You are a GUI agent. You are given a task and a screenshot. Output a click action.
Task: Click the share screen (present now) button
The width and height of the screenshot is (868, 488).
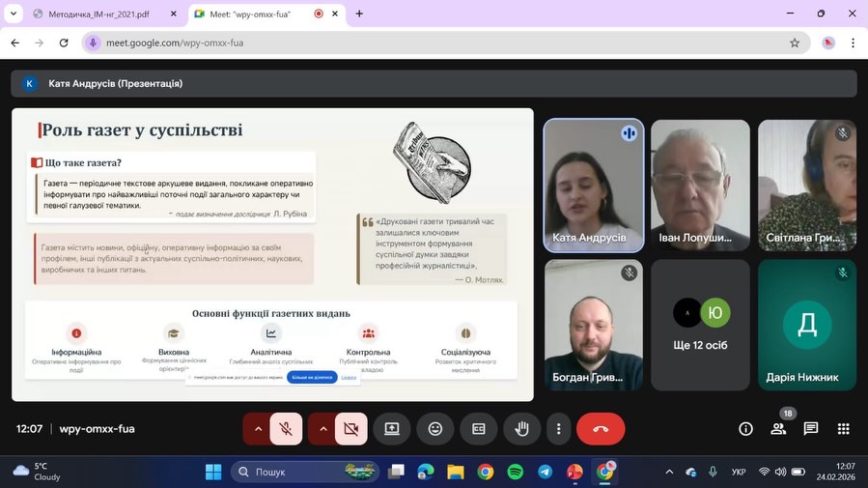(x=392, y=429)
